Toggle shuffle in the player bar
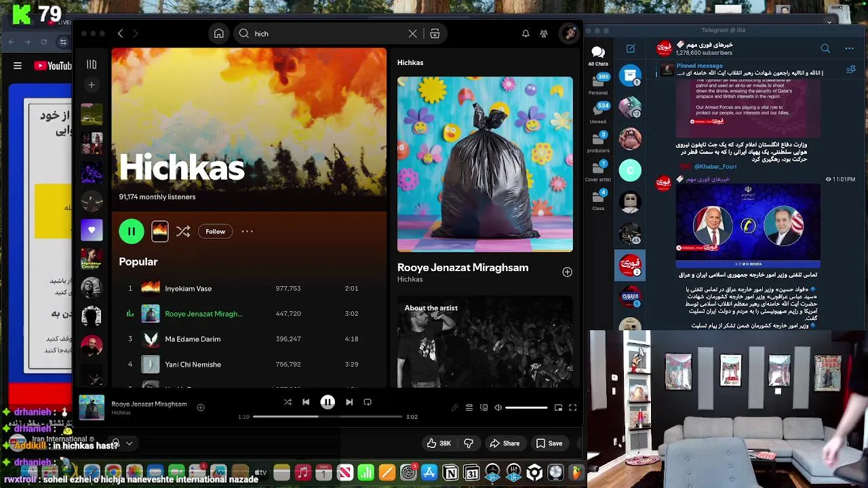The width and height of the screenshot is (868, 488). point(288,402)
